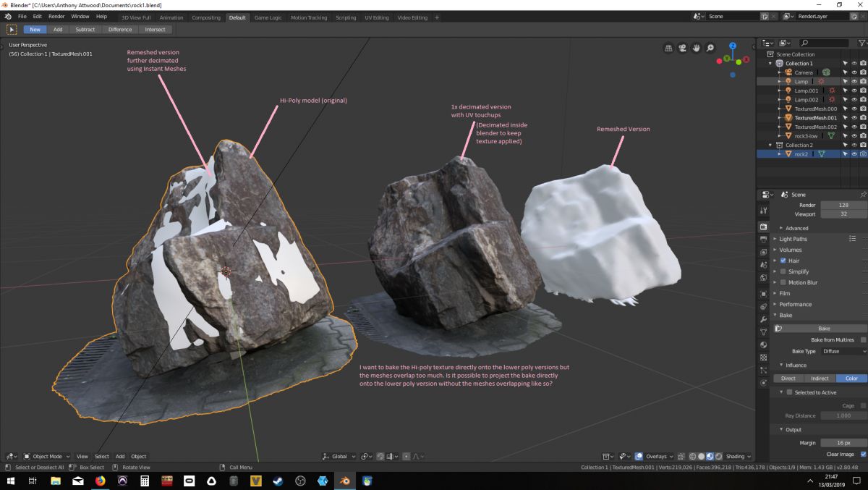Click the zoom magnifier icon in viewport

click(710, 48)
